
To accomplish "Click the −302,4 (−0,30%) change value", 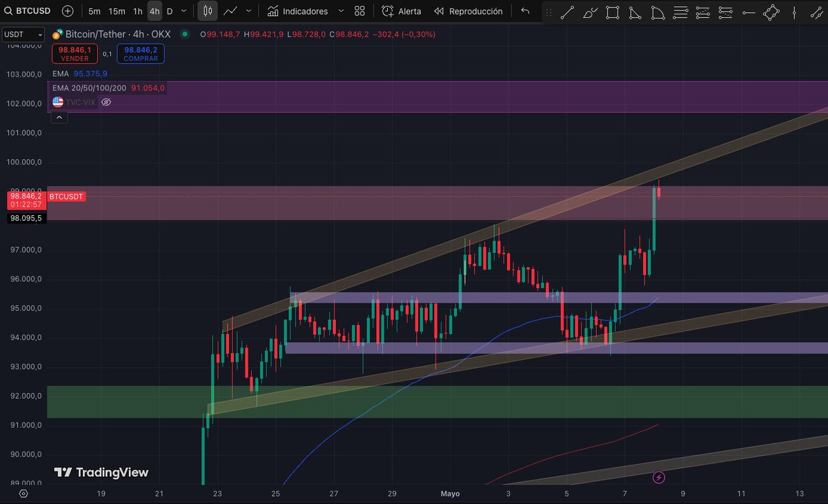I will 405,34.
